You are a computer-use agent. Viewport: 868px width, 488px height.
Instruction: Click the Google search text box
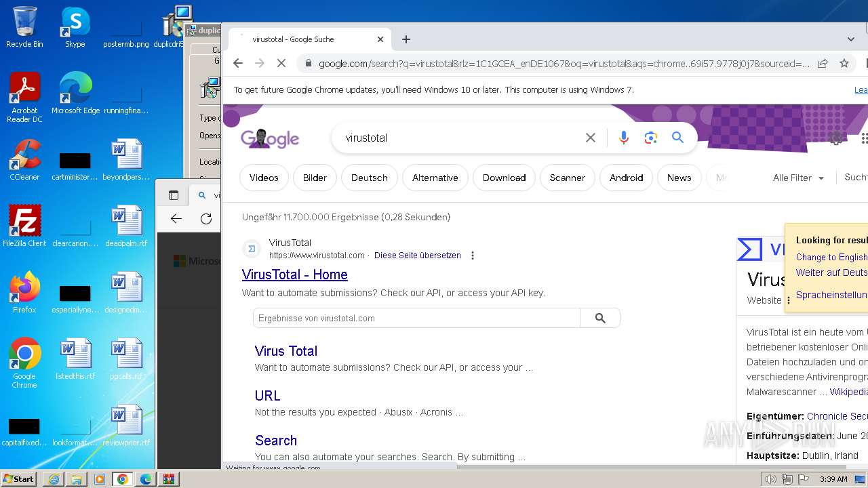[461, 138]
